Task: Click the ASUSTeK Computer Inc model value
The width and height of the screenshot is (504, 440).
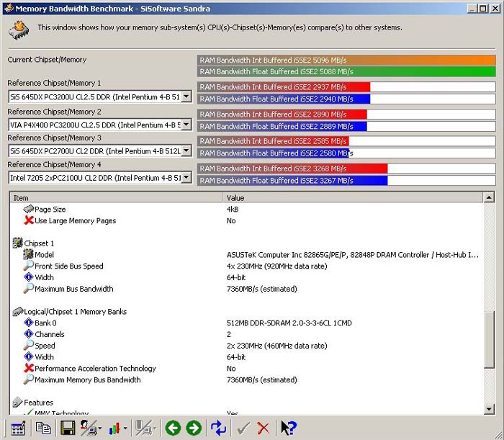Action: tap(353, 255)
